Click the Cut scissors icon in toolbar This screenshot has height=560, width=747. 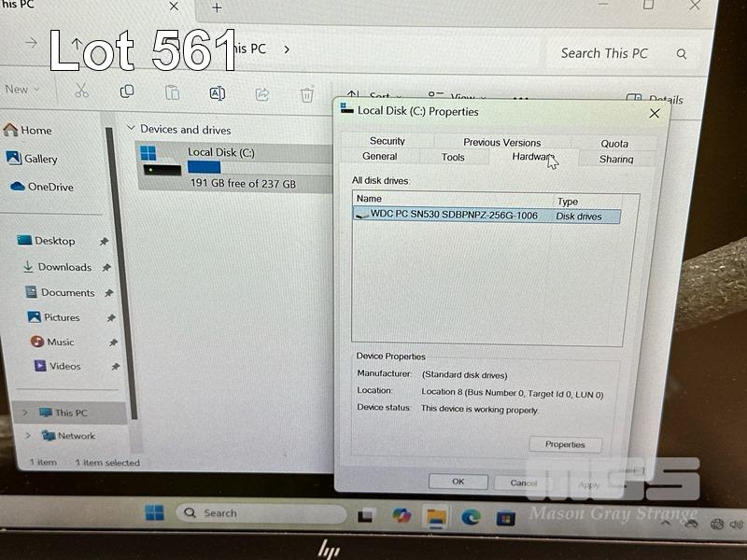(81, 91)
